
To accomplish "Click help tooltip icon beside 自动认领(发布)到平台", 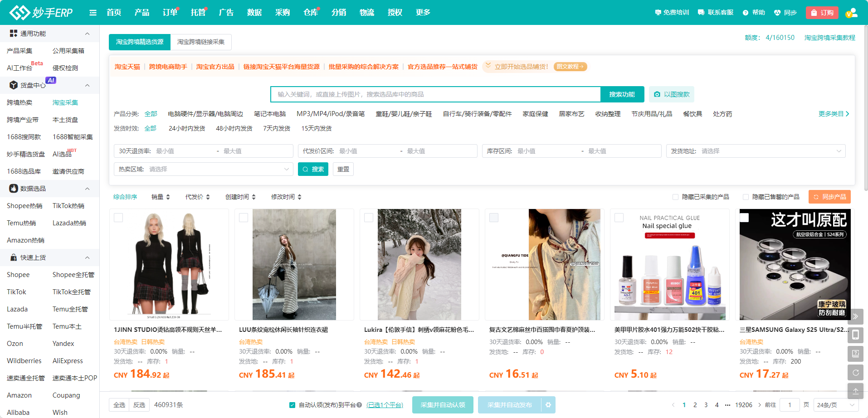I will 359,405.
